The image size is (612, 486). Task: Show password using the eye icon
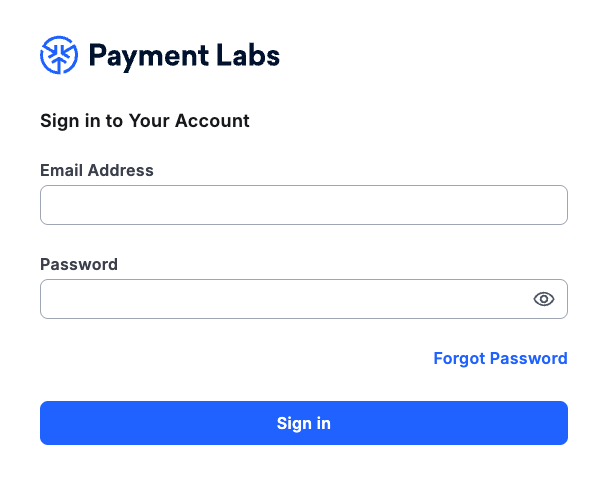tap(544, 299)
